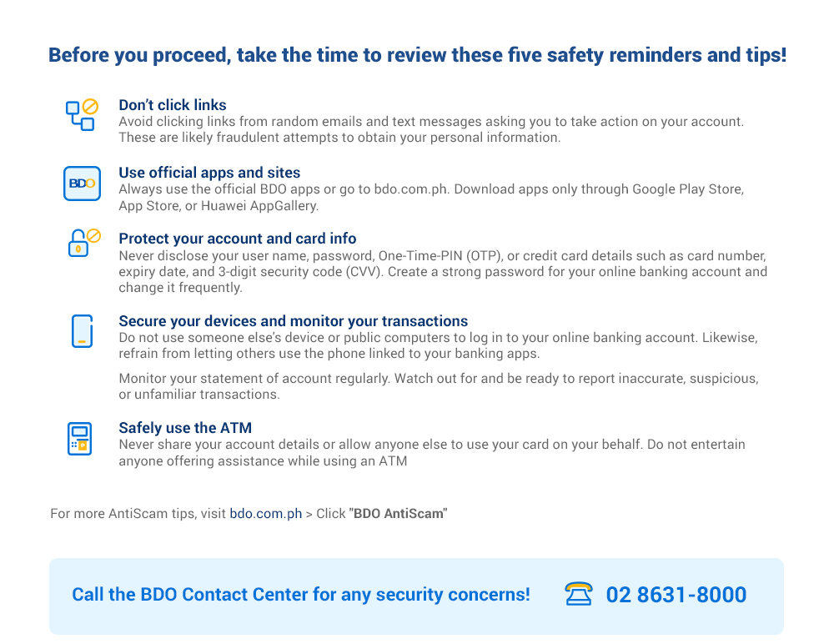834x644 pixels.
Task: Click the text mentioning Huawei AppGallery
Action: point(431,198)
